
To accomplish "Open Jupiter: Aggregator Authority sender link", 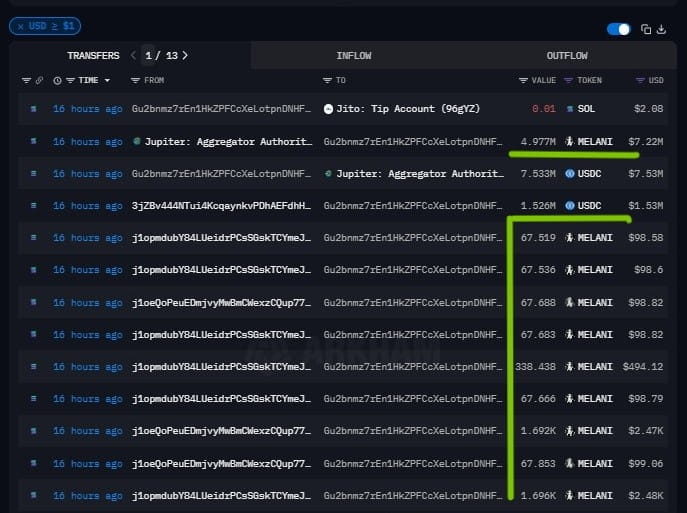I will 228,142.
